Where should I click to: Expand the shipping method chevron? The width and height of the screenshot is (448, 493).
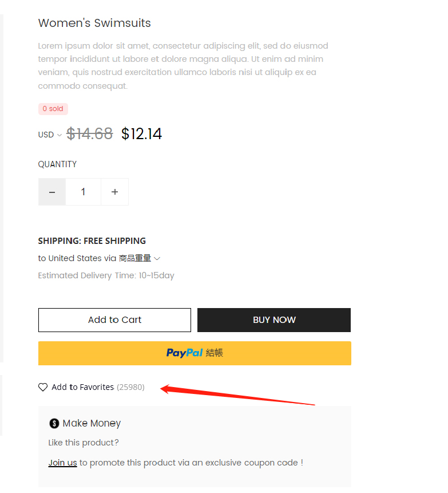click(x=157, y=259)
